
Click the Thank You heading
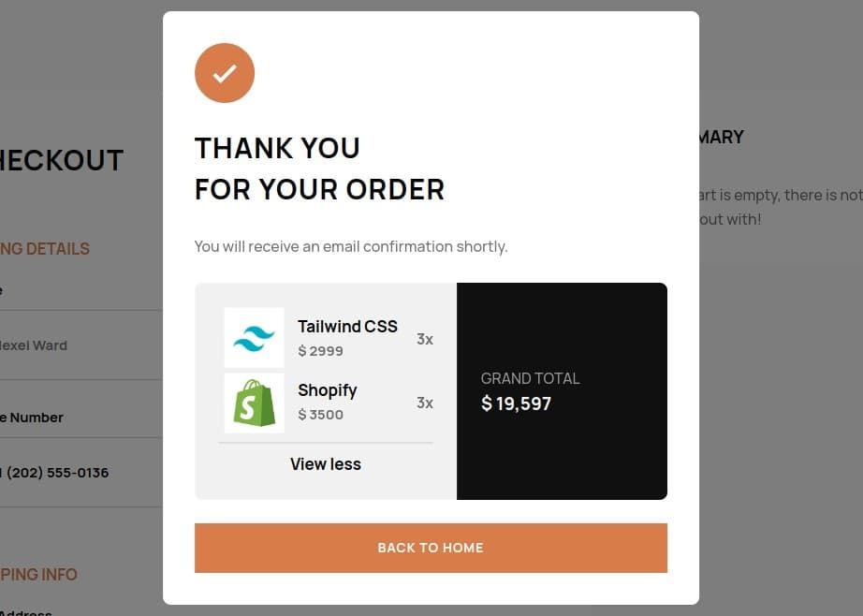coord(277,148)
